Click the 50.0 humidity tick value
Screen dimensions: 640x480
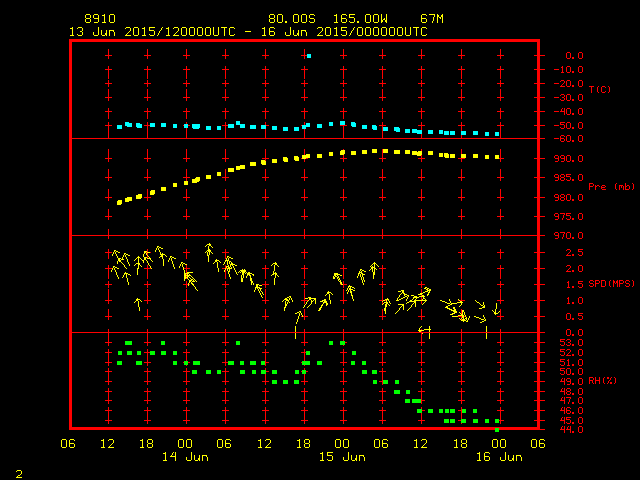coord(571,372)
